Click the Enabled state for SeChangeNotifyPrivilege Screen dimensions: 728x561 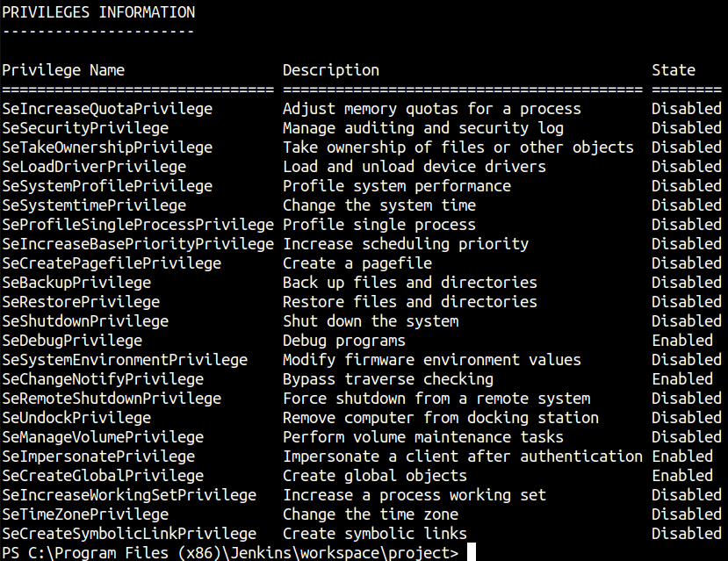pyautogui.click(x=682, y=379)
